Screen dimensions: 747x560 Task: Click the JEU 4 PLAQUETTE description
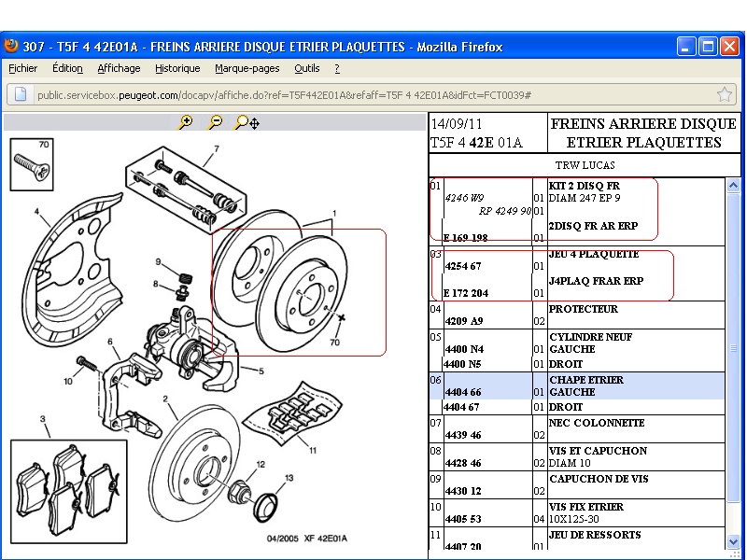coord(594,254)
